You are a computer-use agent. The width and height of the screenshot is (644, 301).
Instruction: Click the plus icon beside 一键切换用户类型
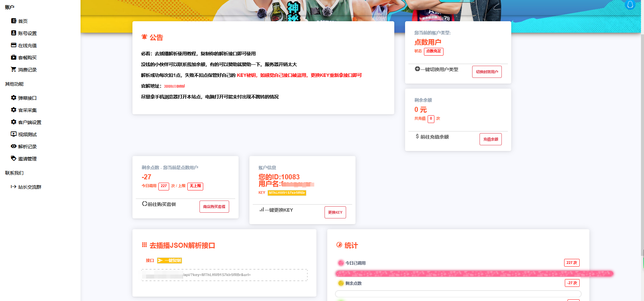point(417,69)
